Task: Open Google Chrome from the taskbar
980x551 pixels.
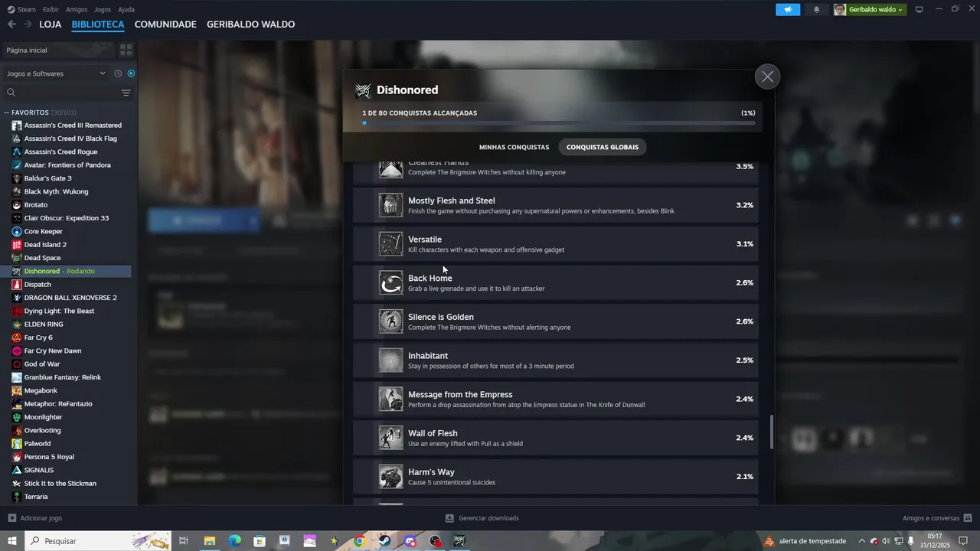Action: click(x=359, y=541)
